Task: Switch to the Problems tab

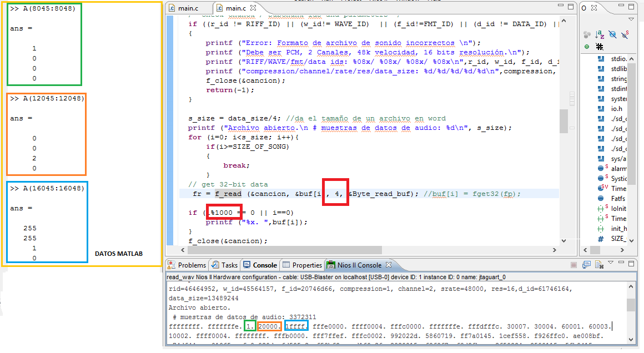Action: [188, 265]
